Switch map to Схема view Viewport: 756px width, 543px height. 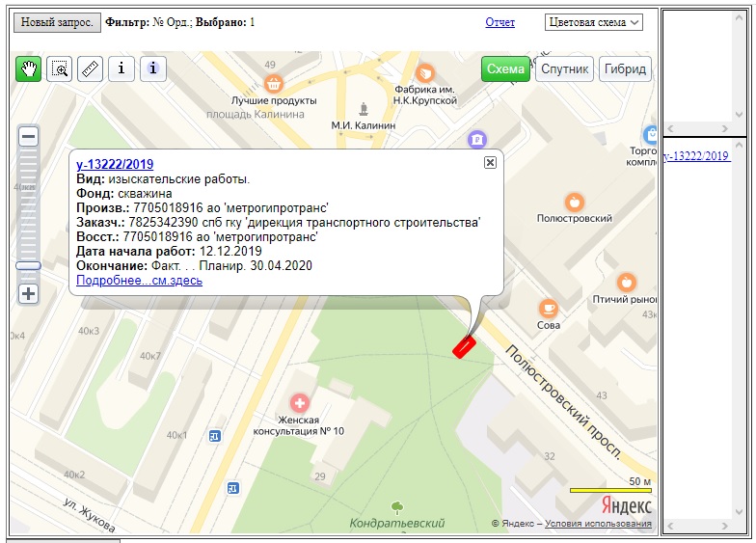tap(505, 69)
